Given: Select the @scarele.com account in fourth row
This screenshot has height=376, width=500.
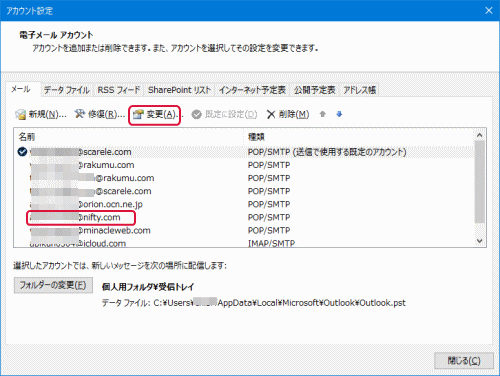Looking at the screenshot, I should [x=243, y=191].
